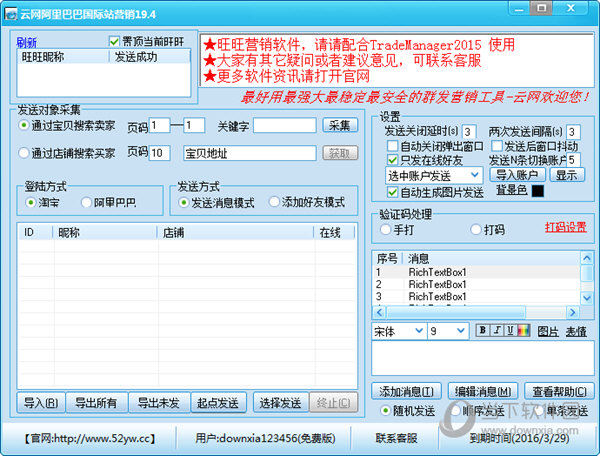Image resolution: width=600 pixels, height=456 pixels.
Task: Select 手打 captcha option
Action: point(385,230)
